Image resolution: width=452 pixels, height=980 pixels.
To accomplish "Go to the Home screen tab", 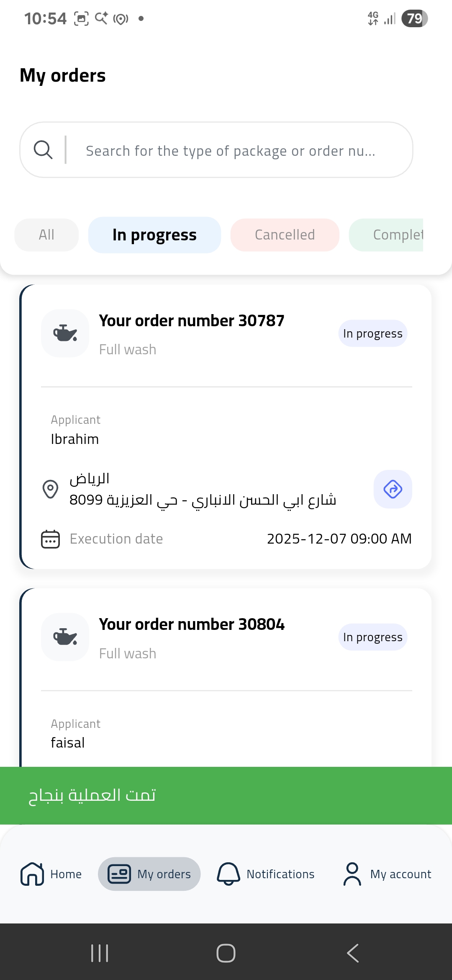I will [x=51, y=874].
